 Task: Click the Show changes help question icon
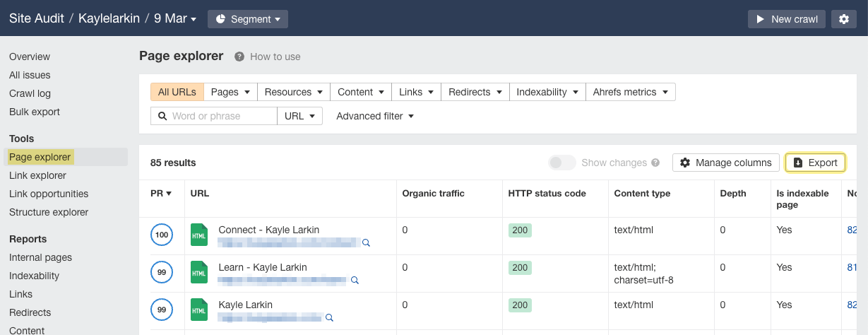click(655, 163)
